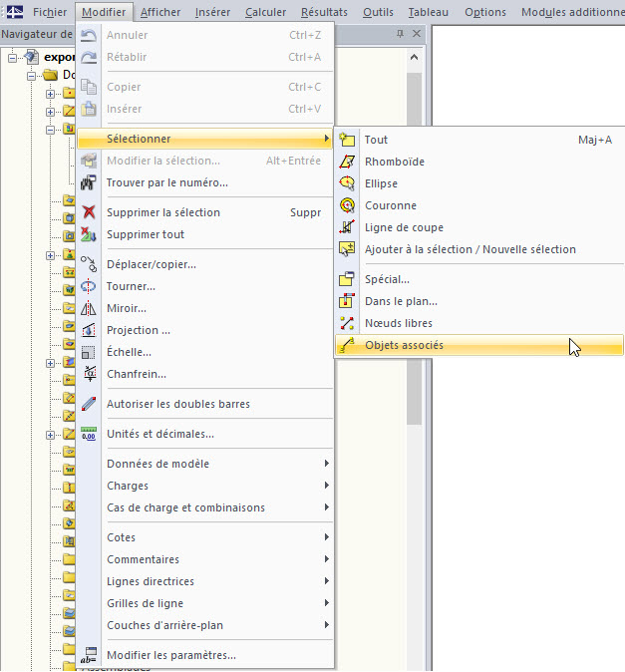Click the Nœuds libres icon

347,323
